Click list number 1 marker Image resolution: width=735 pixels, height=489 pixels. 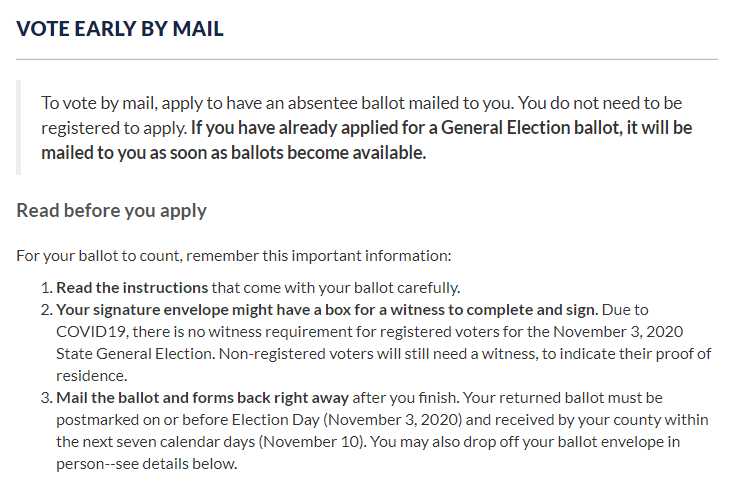44,287
